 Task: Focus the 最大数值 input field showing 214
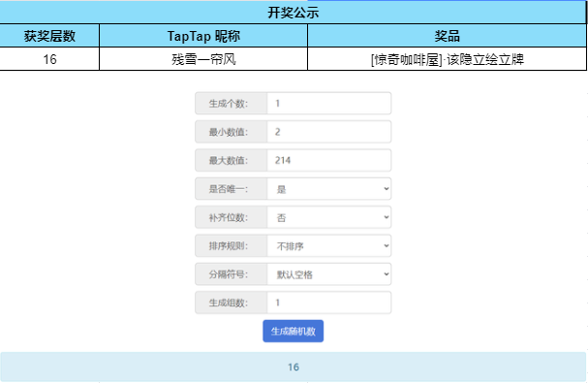[329, 160]
